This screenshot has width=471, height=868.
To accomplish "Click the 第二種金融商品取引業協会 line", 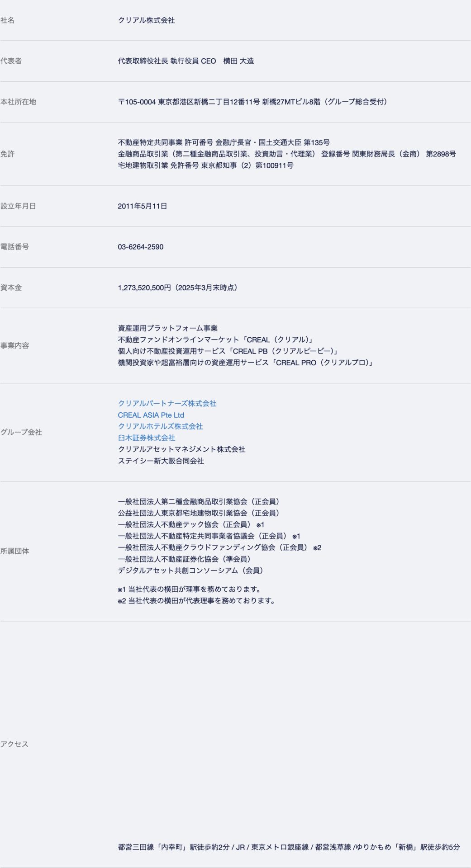I will point(200,501).
